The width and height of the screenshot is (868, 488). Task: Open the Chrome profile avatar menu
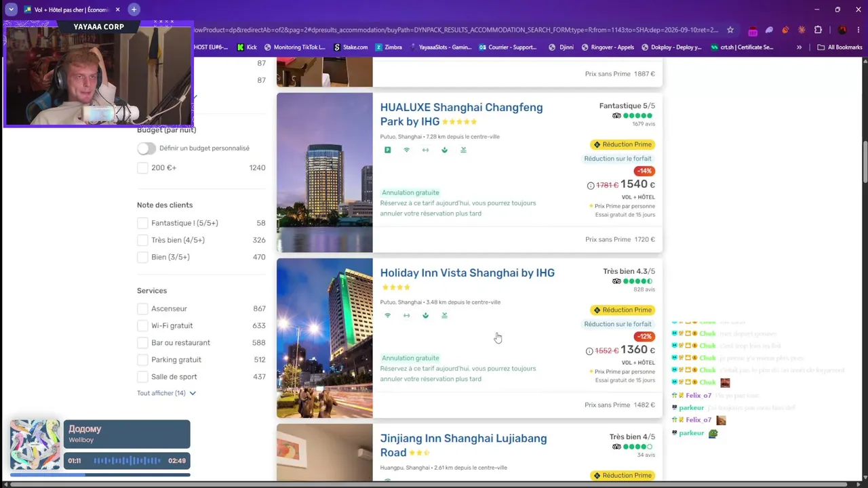click(842, 30)
